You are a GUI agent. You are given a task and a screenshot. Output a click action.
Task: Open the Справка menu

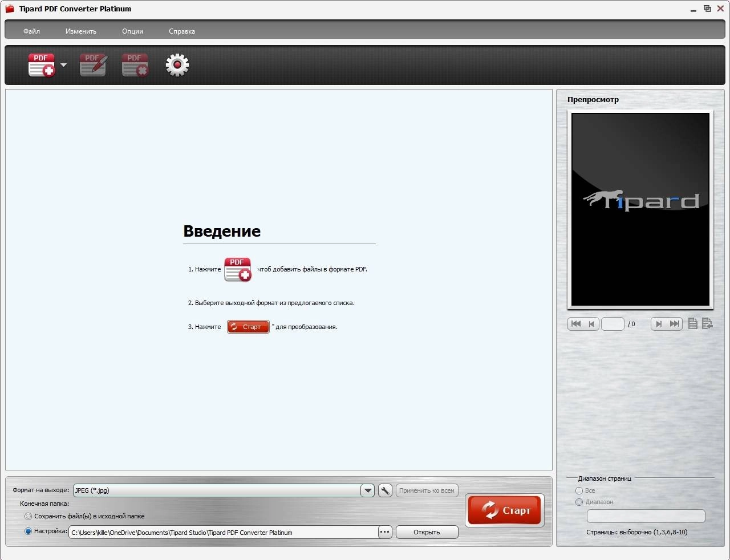point(182,31)
